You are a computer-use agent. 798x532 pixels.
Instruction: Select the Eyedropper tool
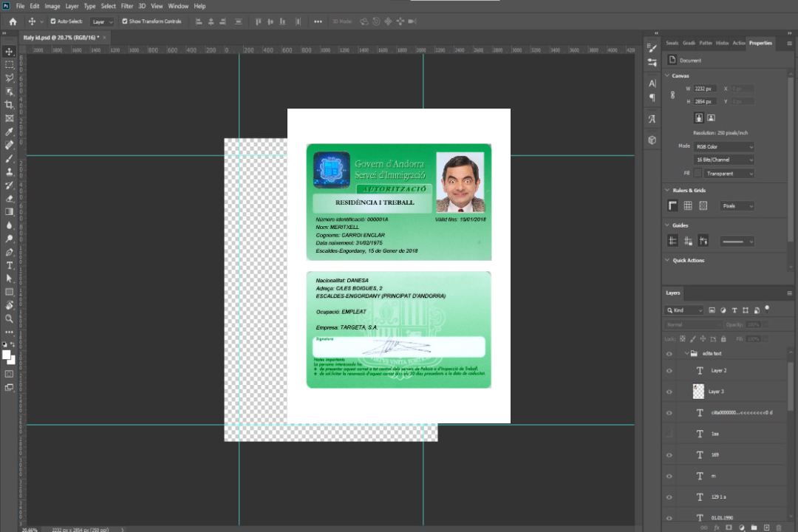tap(10, 132)
